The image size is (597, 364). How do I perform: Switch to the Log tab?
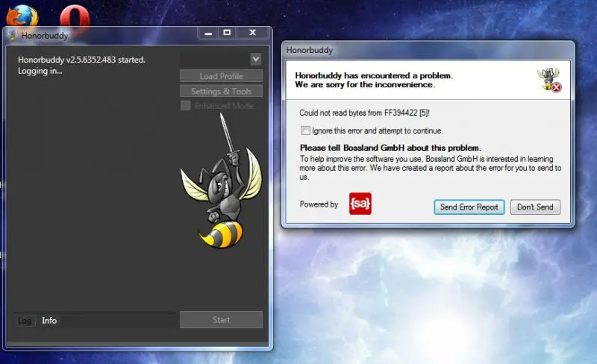pyautogui.click(x=25, y=321)
